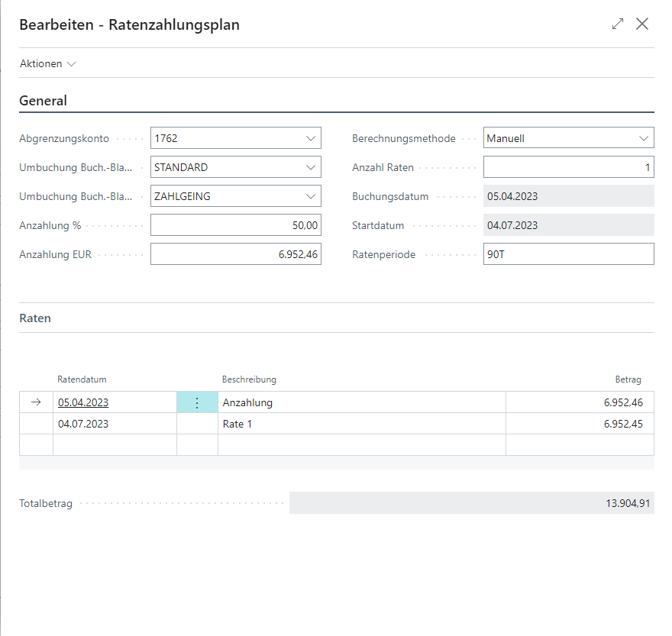Click the 04.07.2023 Ratendatum cell
The height and width of the screenshot is (636, 672).
click(115, 424)
